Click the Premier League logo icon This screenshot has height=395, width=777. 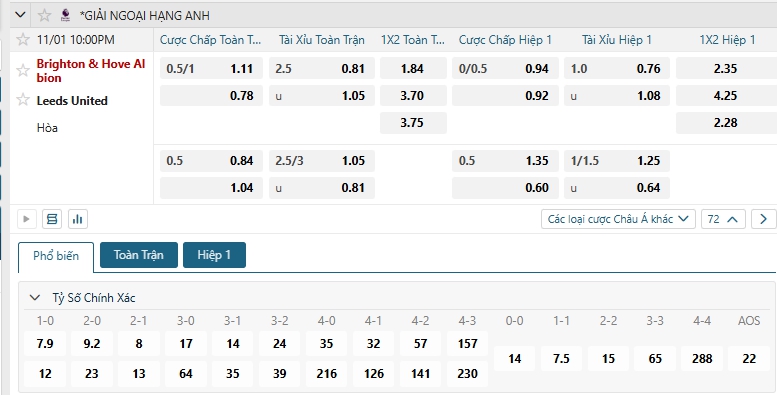(65, 15)
